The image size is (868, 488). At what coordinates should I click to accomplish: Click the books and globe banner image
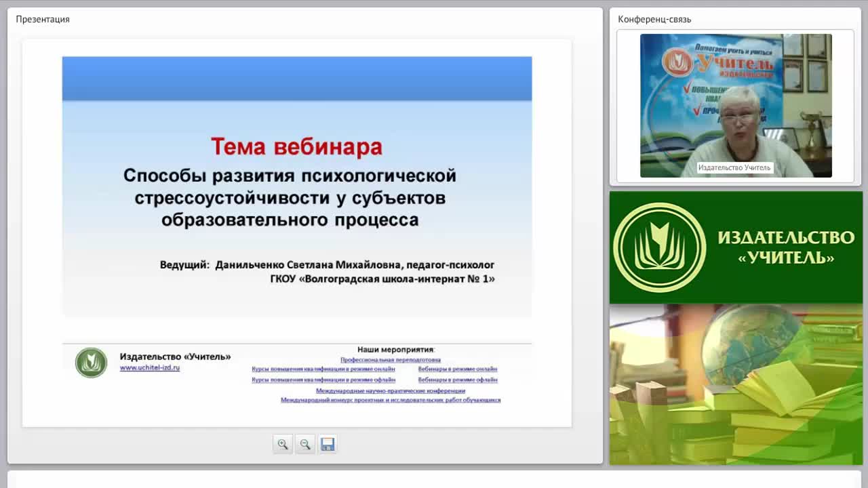coord(736,384)
